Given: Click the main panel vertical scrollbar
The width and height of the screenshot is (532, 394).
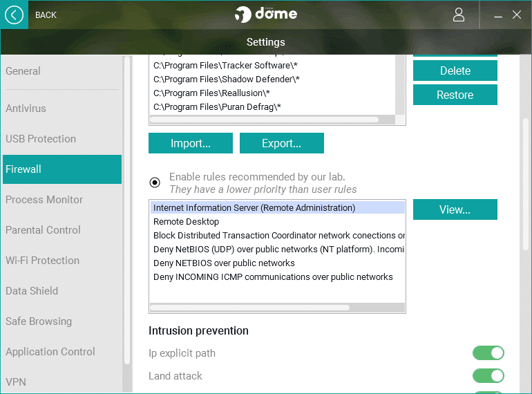Looking at the screenshot, I should click(526, 185).
